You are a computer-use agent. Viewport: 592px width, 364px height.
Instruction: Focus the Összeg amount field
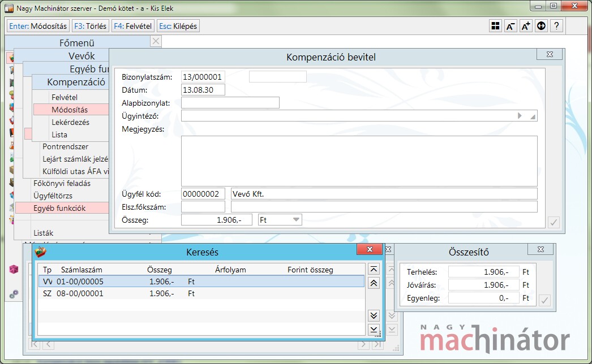pos(217,219)
